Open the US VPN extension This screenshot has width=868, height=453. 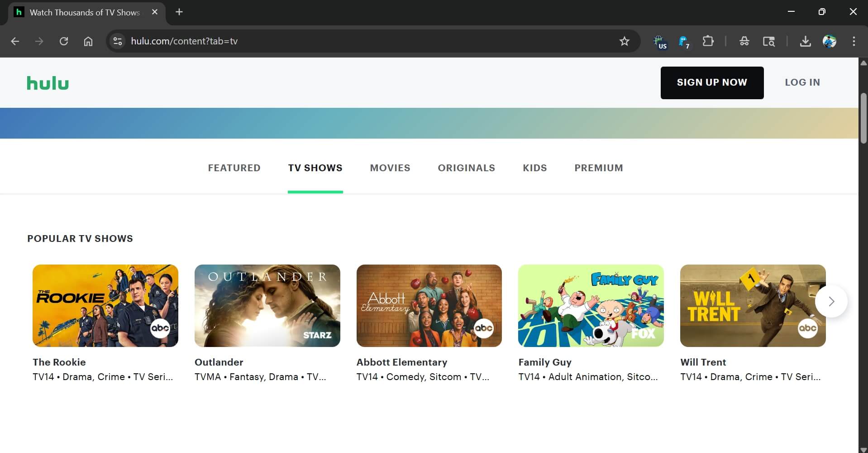click(659, 41)
